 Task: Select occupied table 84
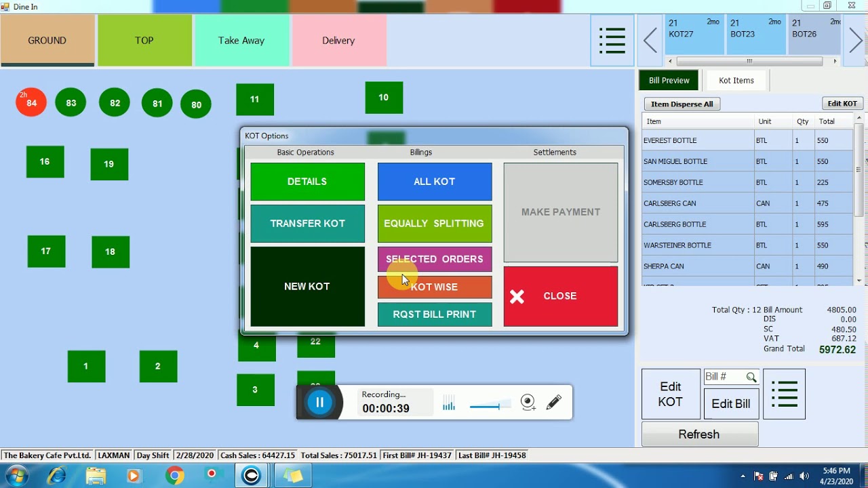tap(31, 102)
